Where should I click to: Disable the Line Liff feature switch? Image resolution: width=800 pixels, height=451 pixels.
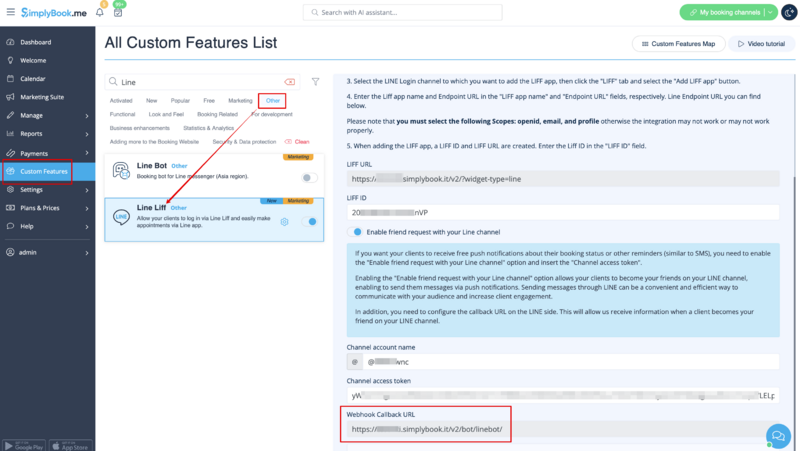click(x=309, y=221)
